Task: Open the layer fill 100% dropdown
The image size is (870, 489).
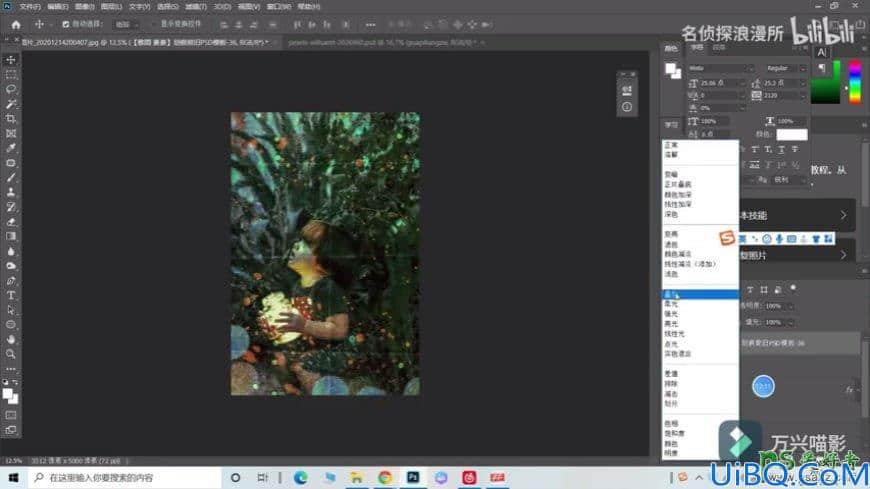Action: [x=790, y=322]
